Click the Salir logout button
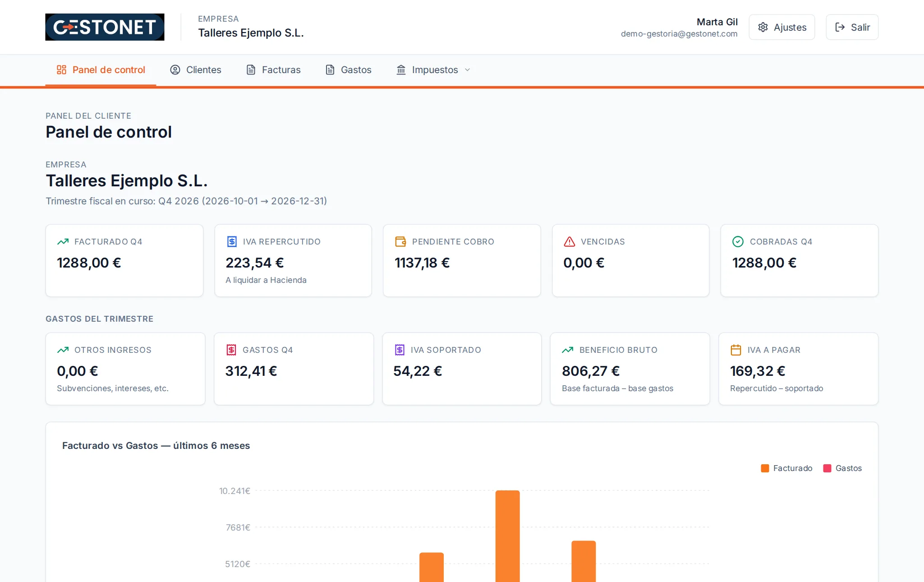The width and height of the screenshot is (924, 582). point(852,27)
